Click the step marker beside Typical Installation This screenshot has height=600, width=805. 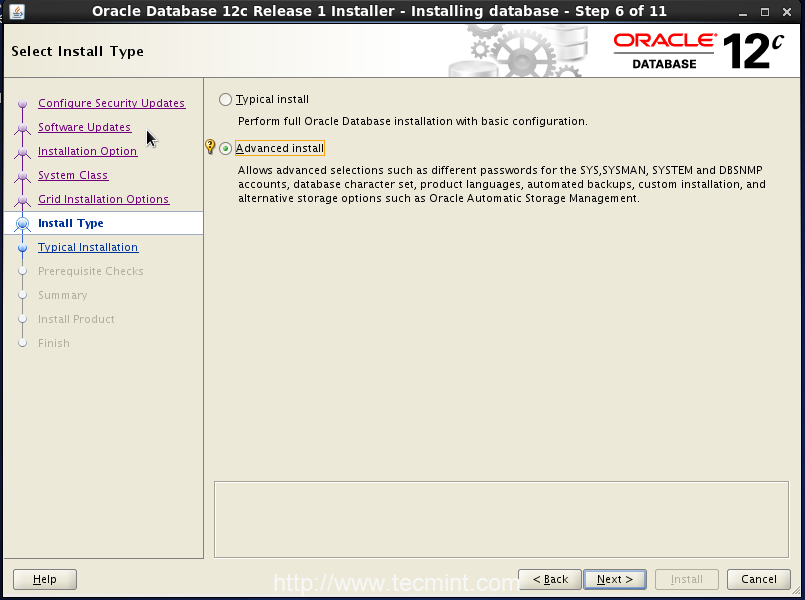[x=23, y=248]
